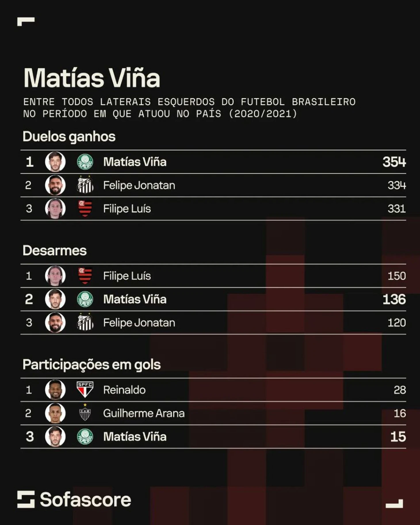The image size is (420, 525).
Task: Click Atlético Mineiro crest beside Guilherme Arana
Action: click(85, 413)
